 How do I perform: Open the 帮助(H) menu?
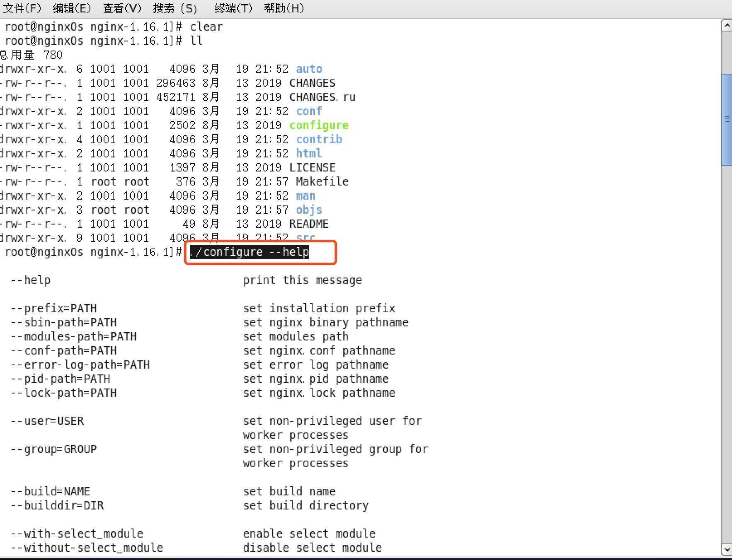284,8
